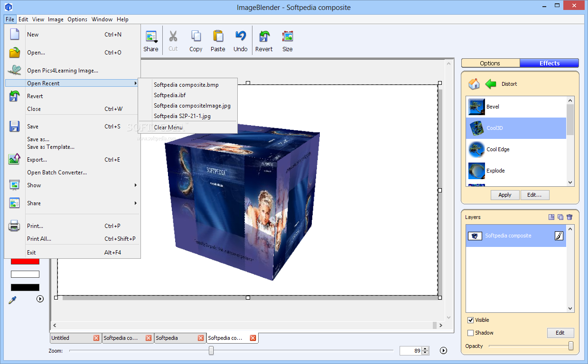Click the Copy toolbar icon
The image size is (588, 364).
(196, 36)
